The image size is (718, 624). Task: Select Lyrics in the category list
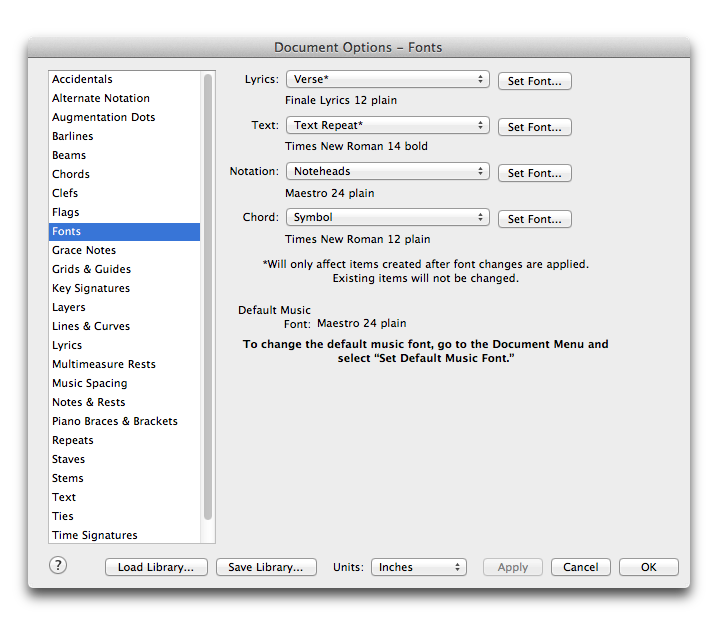[124, 345]
